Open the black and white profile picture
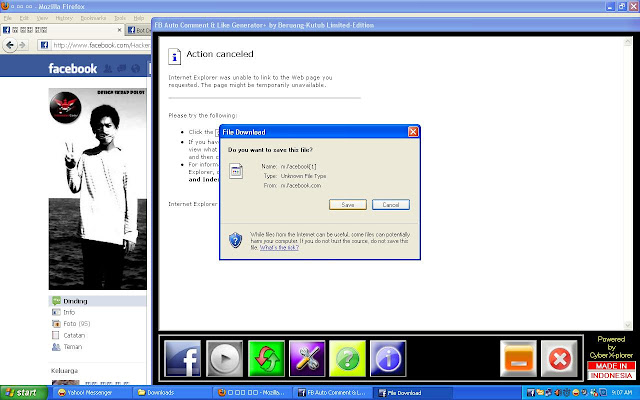640x400 pixels. tap(98, 189)
